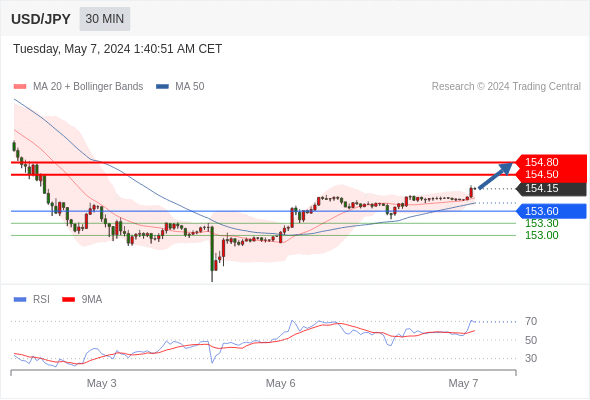The height and width of the screenshot is (400, 590).
Task: Click the May 6 date axis label
Action: 280,383
